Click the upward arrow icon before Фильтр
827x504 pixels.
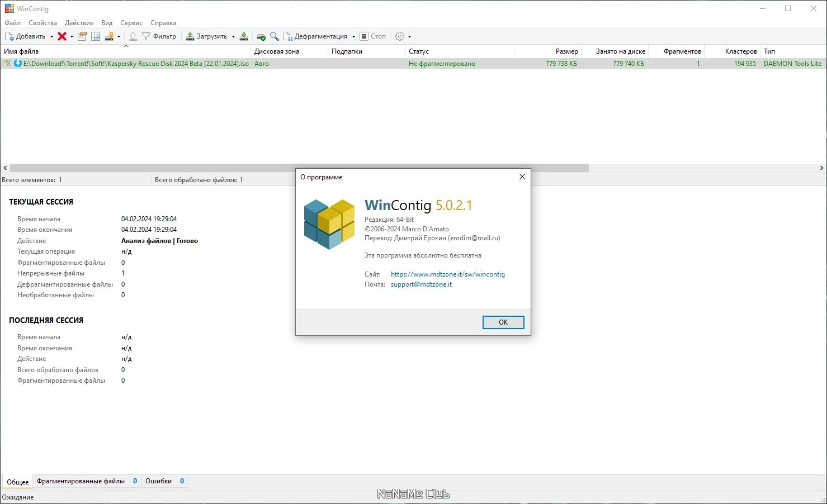[133, 36]
